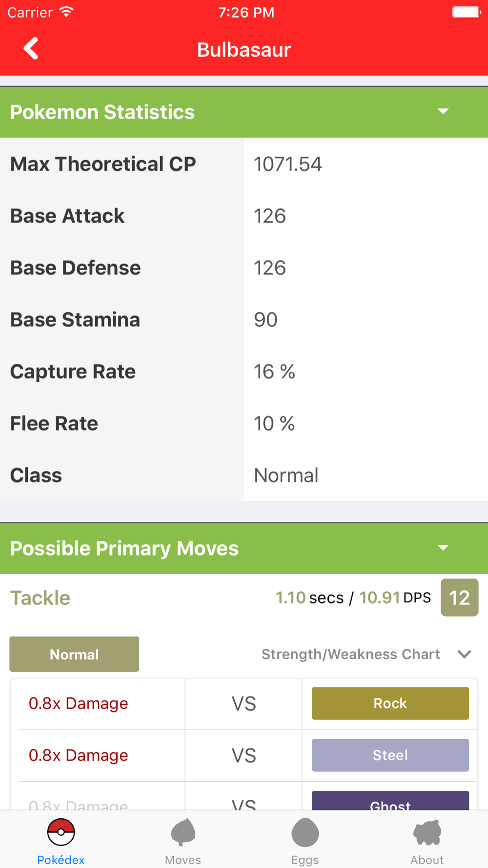Tap the Wi-Fi status icon
The height and width of the screenshot is (868, 488).
click(66, 12)
